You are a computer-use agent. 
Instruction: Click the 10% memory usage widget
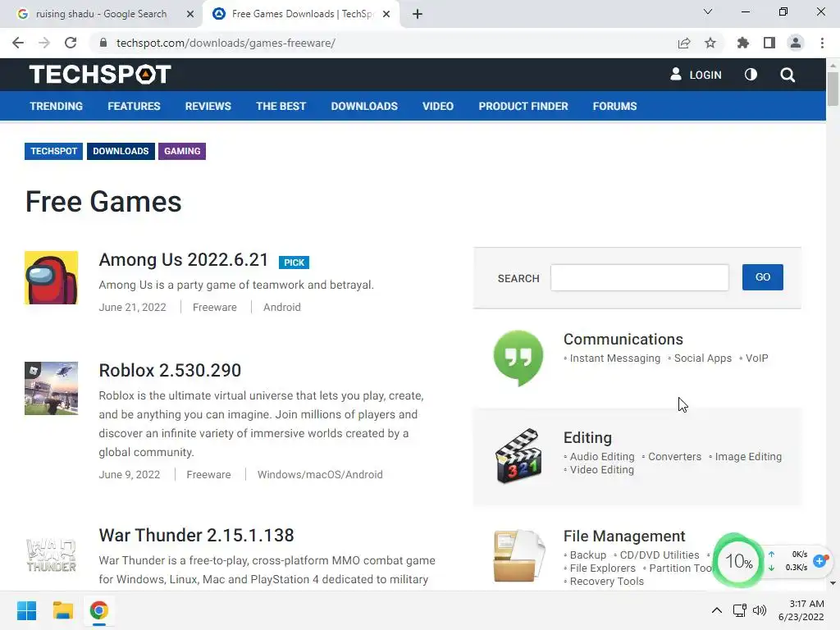[x=739, y=561]
